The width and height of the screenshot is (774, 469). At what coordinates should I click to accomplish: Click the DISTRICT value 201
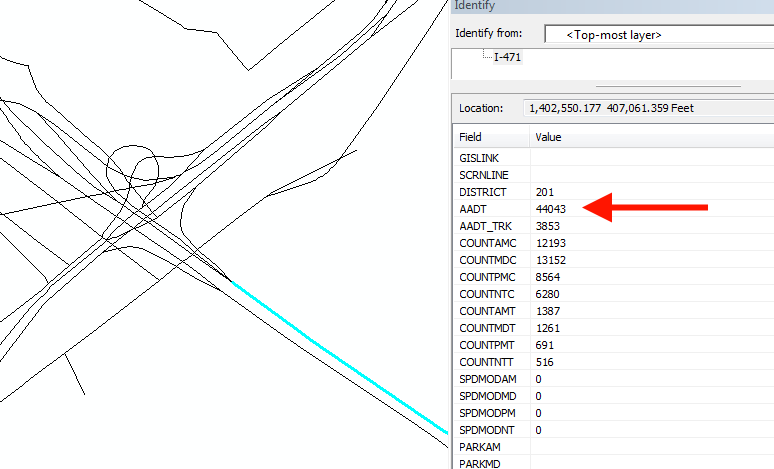pos(544,192)
